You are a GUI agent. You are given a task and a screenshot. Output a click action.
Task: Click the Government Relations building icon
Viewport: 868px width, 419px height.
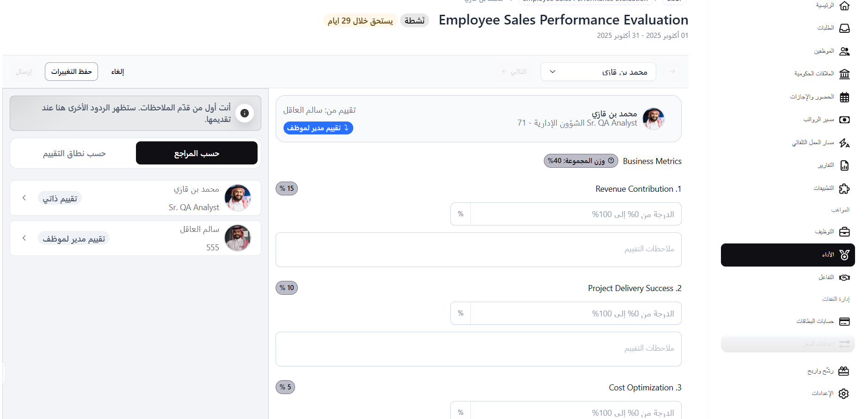click(x=844, y=74)
